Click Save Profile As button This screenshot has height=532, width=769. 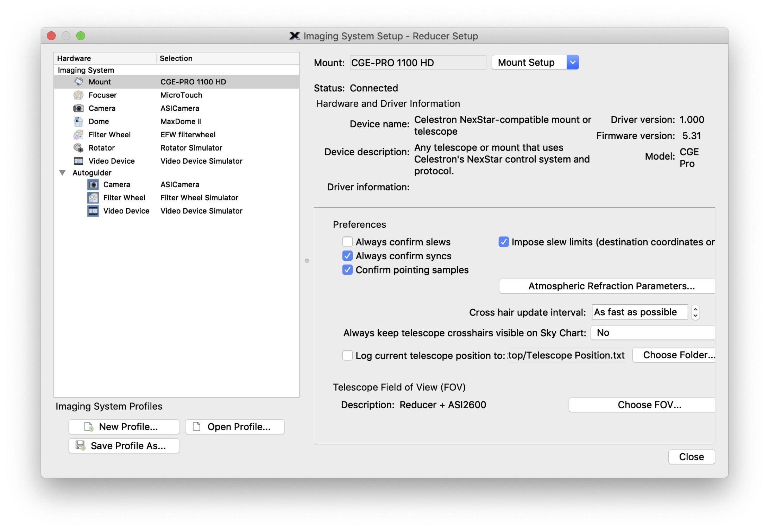[124, 446]
